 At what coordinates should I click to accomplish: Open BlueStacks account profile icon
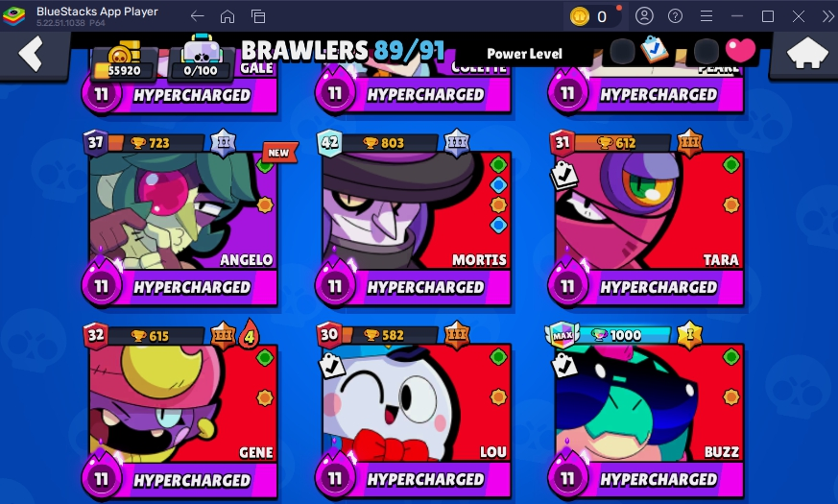(x=644, y=16)
